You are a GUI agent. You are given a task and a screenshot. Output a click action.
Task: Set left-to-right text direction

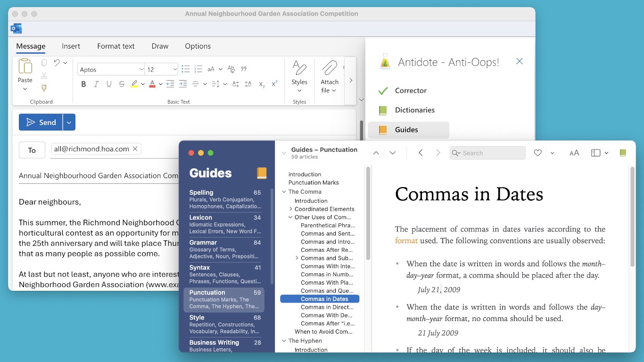236,84
